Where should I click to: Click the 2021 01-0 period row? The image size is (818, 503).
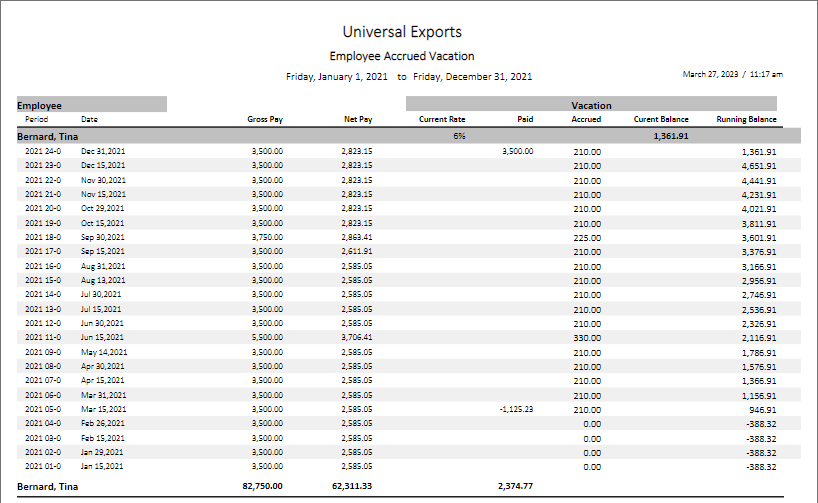point(42,467)
